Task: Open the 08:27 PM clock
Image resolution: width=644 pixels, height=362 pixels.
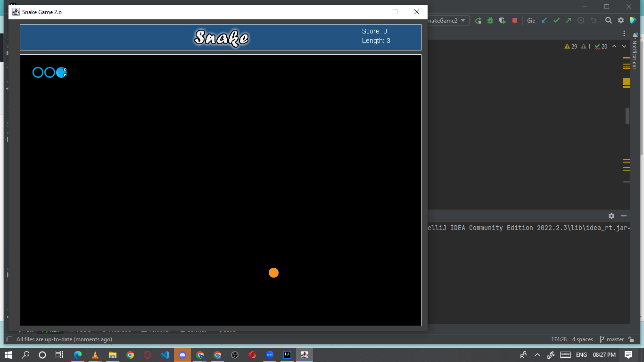Action: click(604, 355)
